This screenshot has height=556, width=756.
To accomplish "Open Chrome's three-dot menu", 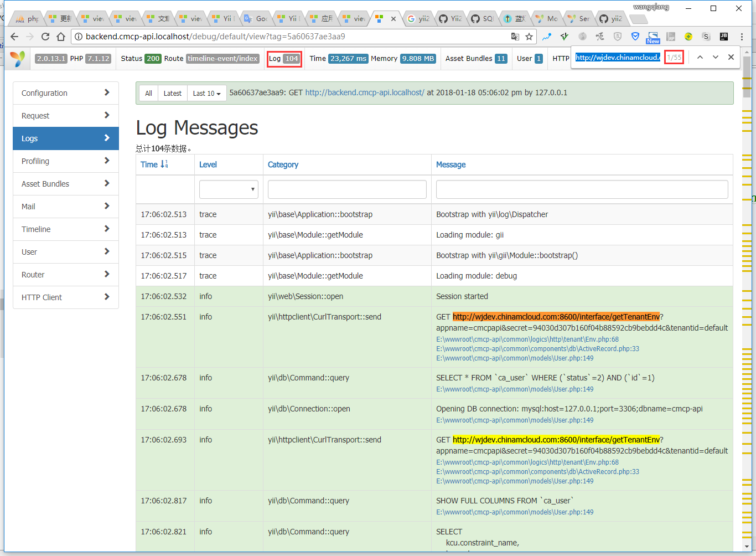I will click(742, 37).
